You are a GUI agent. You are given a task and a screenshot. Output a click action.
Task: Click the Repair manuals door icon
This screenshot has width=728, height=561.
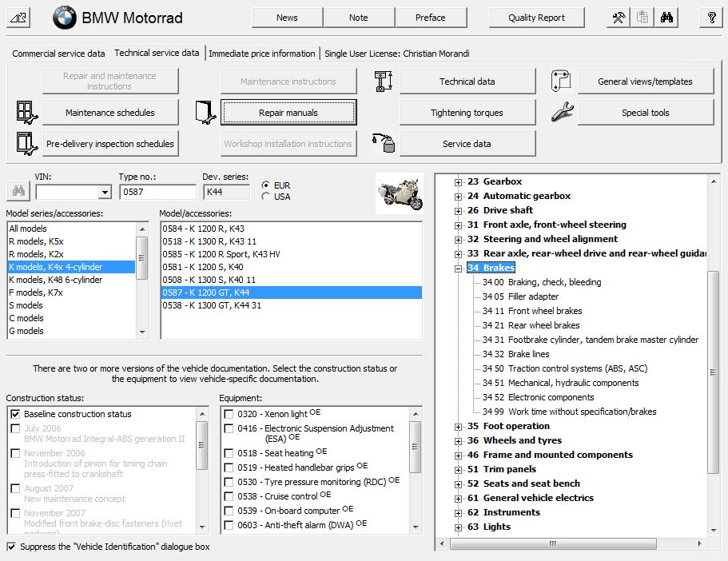[x=205, y=113]
